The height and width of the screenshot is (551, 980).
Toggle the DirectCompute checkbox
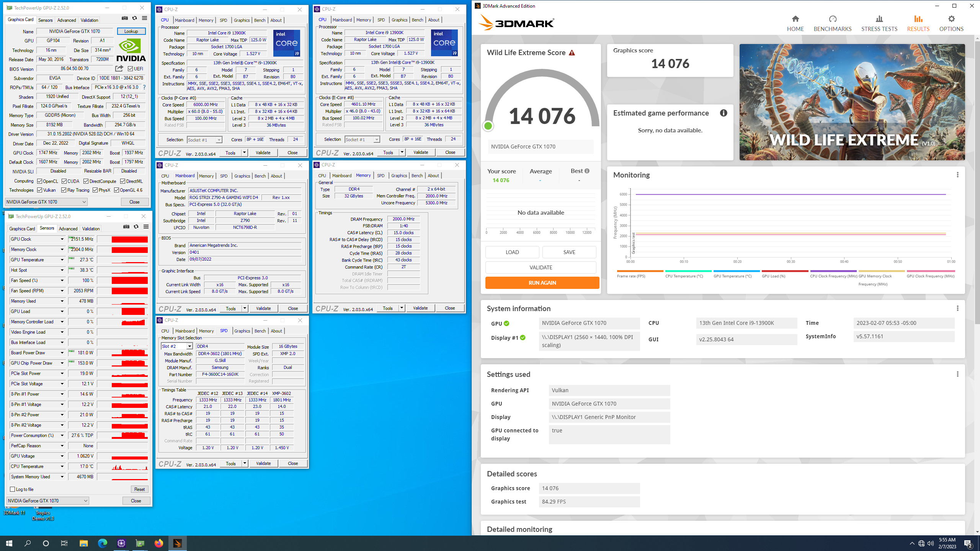click(x=86, y=181)
